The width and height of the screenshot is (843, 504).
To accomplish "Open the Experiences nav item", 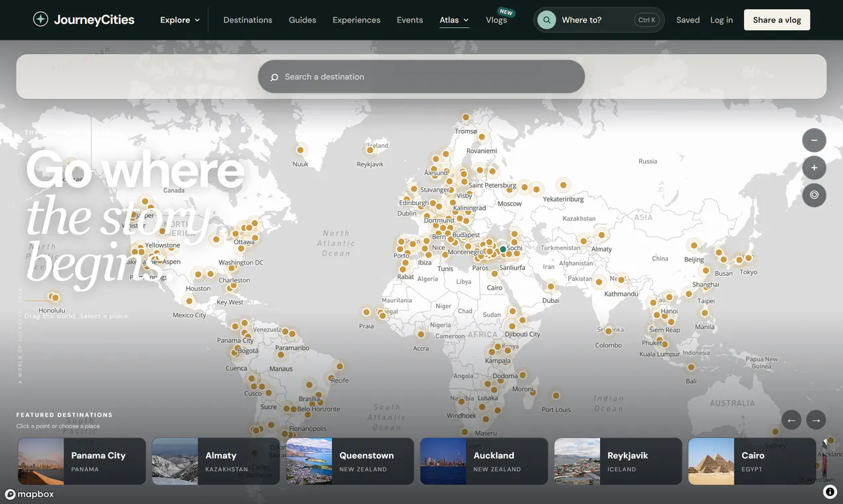I will coord(356,20).
